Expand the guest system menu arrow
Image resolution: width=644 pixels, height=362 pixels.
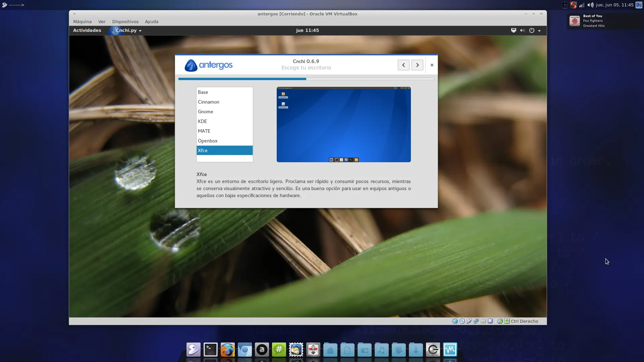pyautogui.click(x=539, y=31)
